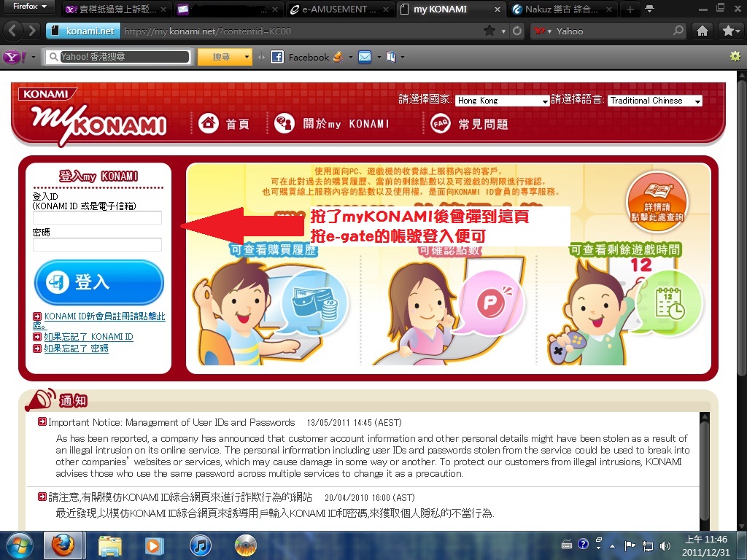
Task: Reload the page
Action: coord(517,31)
